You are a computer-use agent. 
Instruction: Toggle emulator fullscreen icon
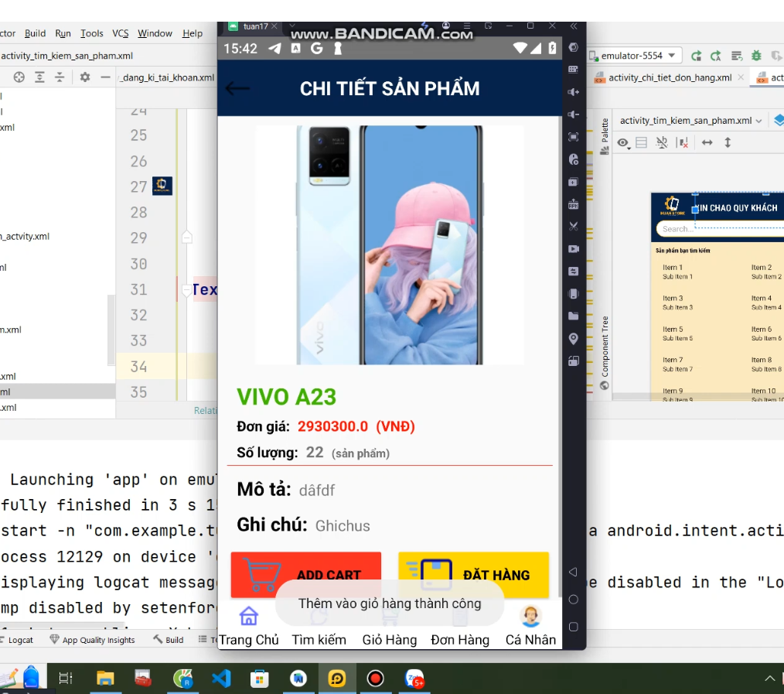pos(574,137)
